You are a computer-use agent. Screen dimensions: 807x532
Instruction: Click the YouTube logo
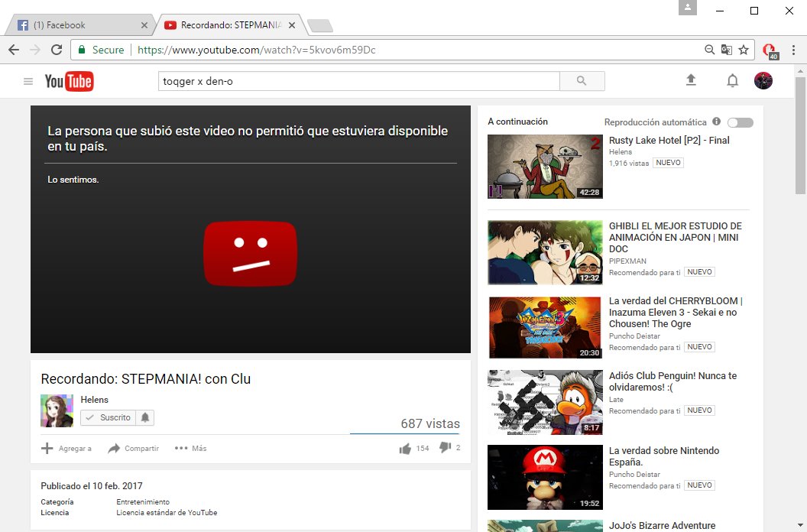69,81
